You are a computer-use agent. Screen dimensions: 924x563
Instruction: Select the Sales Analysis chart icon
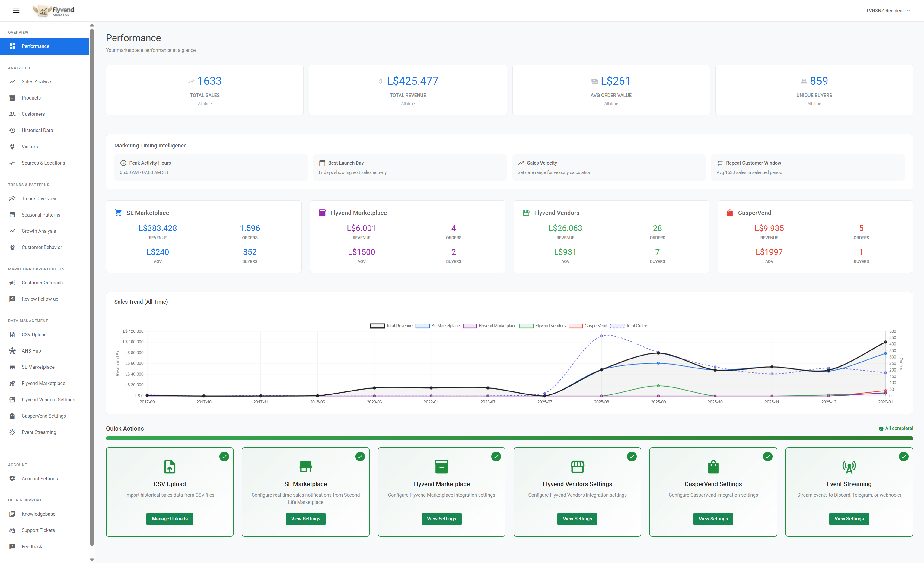pos(12,81)
